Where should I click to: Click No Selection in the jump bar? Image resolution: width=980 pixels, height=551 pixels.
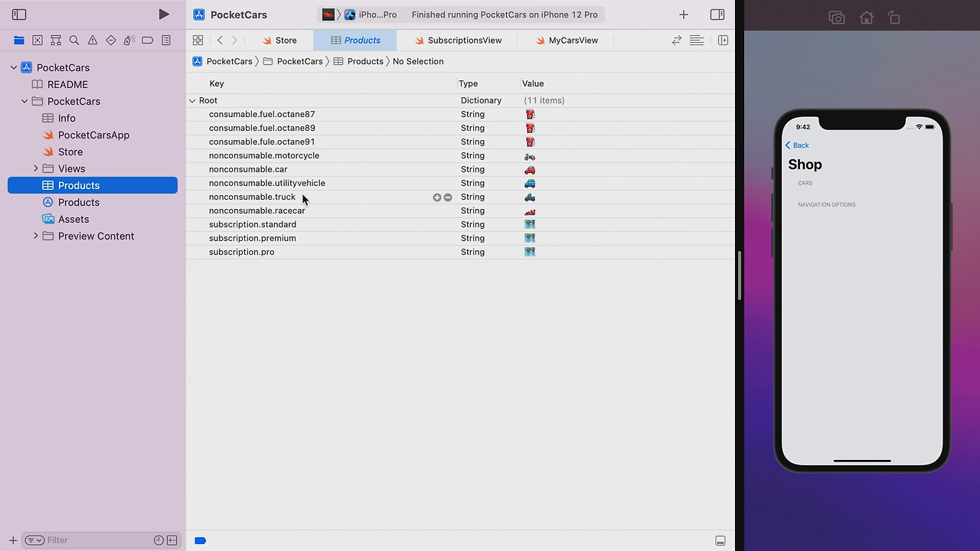(x=418, y=61)
